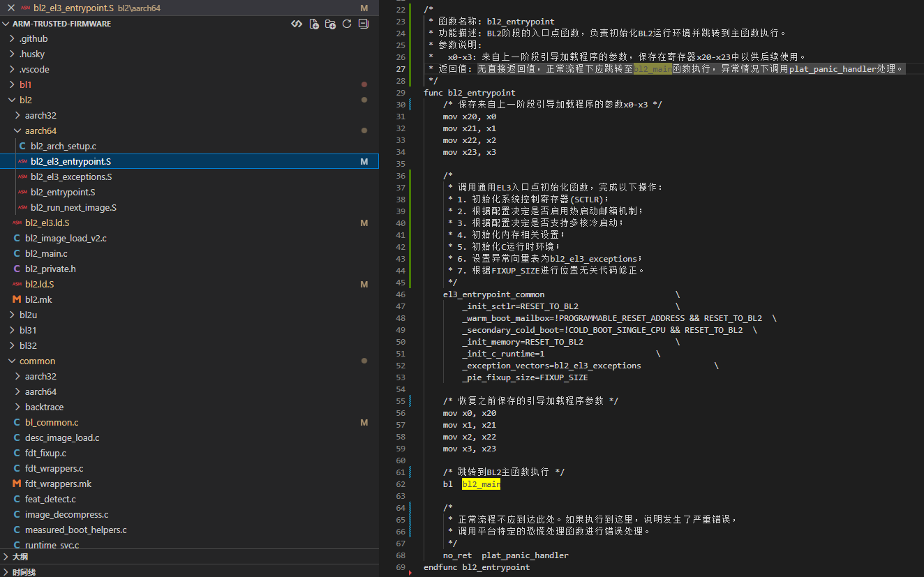This screenshot has height=577, width=924.
Task: Refresh the explorer file tree
Action: pos(347,24)
